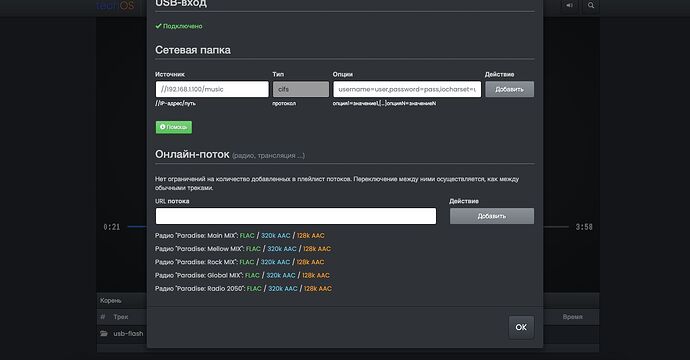Click the playback progress bar near 0:21

[x=137, y=227]
